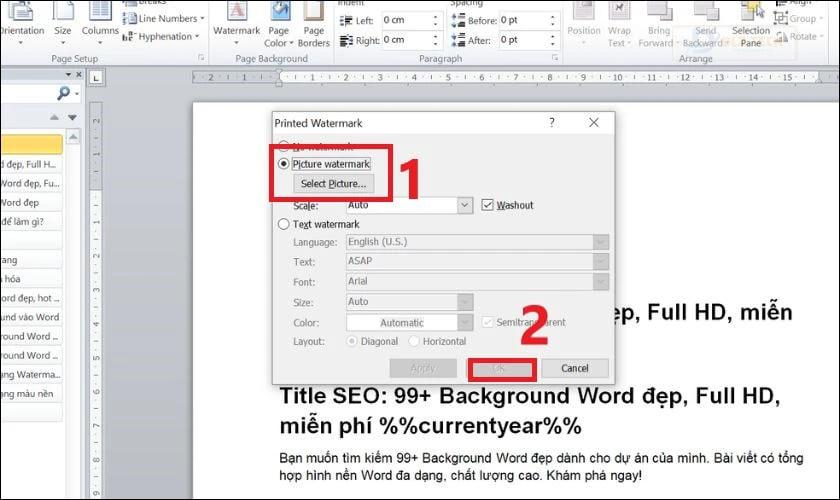
Task: Click the Send Backward button
Action: tap(705, 24)
